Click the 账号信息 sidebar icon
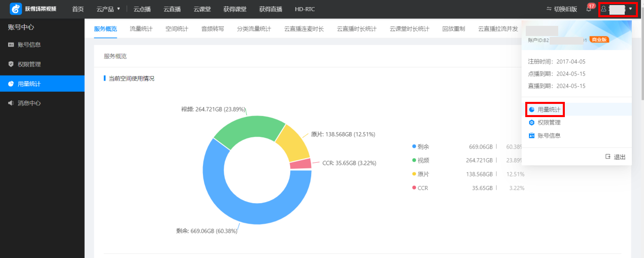Viewport: 644px width, 258px height. 11,45
